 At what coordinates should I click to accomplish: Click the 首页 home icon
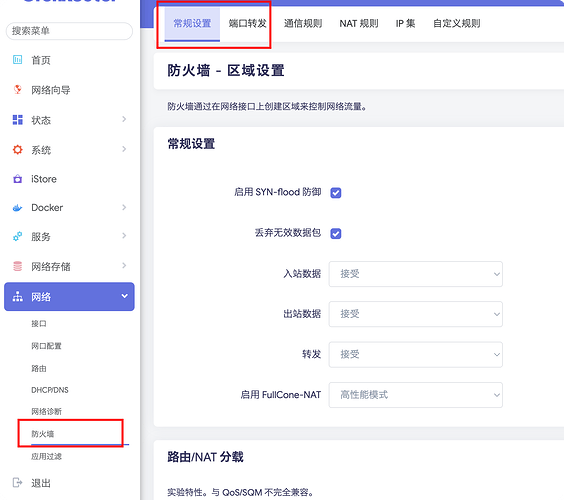point(17,60)
